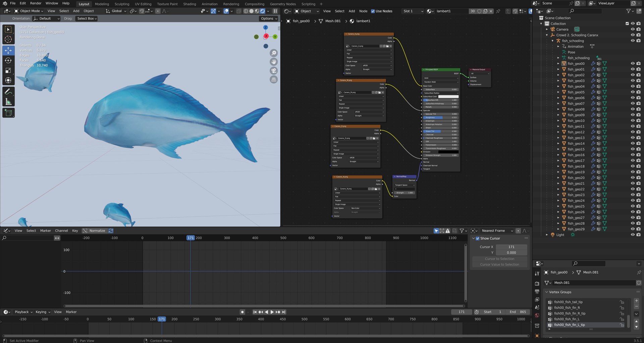The width and height of the screenshot is (644, 343).
Task: Expand fish_geo12 in outliner
Action: tap(558, 132)
